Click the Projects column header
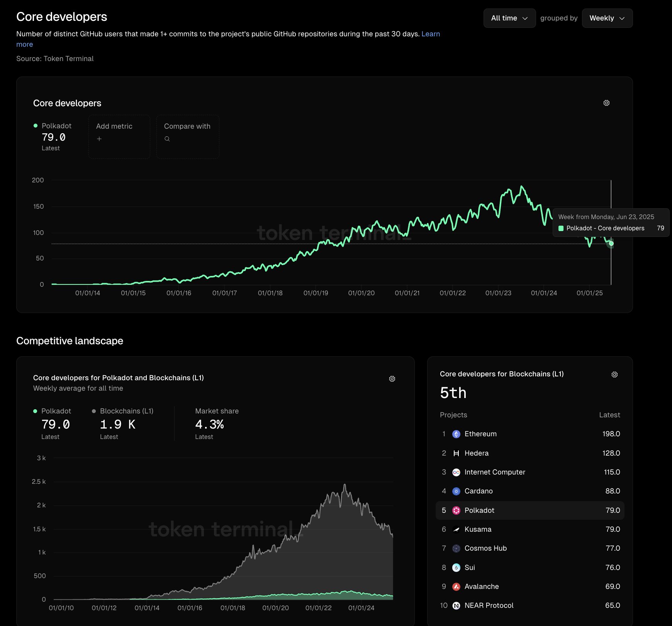672x626 pixels. point(453,415)
